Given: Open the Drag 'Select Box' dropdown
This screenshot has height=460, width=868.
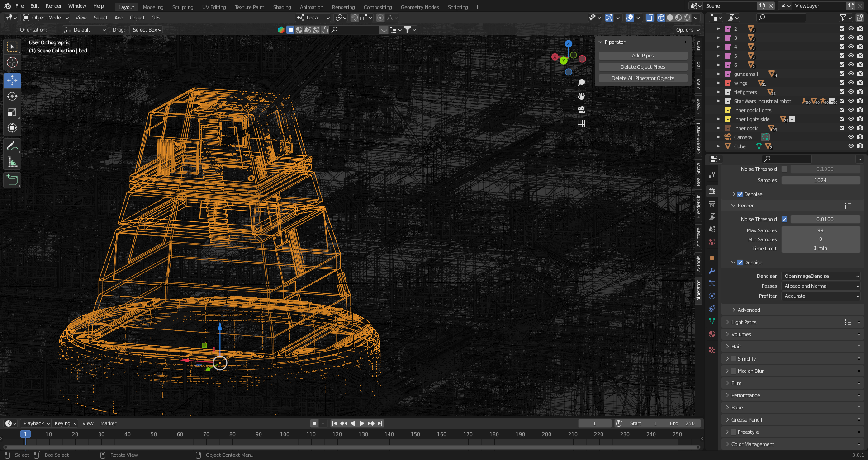Looking at the screenshot, I should click(147, 30).
